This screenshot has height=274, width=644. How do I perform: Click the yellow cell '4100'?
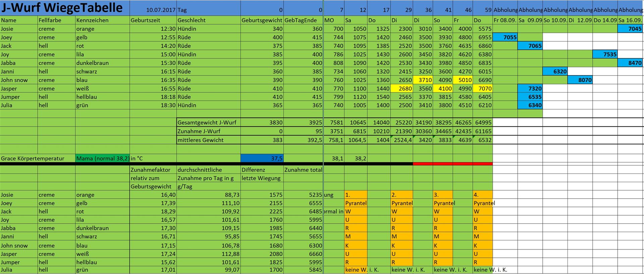(x=443, y=89)
